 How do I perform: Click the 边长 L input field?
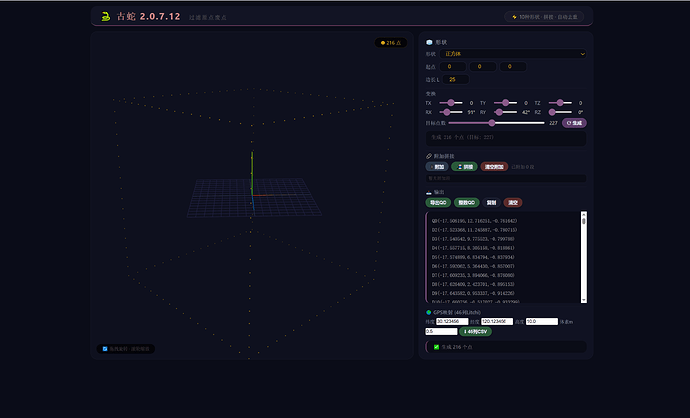pos(455,80)
